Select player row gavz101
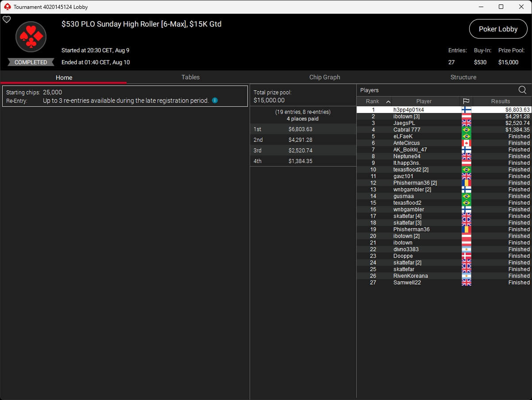Viewport: 532px width, 400px height. (x=444, y=176)
